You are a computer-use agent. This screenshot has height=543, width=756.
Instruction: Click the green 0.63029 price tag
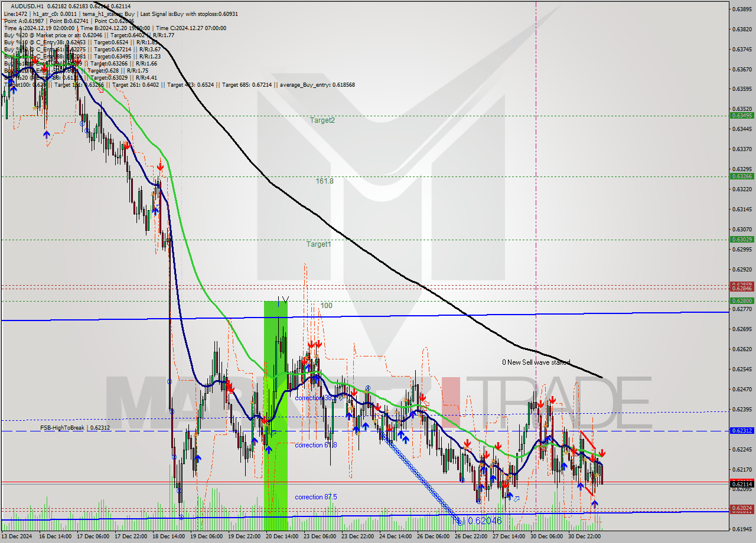pyautogui.click(x=742, y=239)
